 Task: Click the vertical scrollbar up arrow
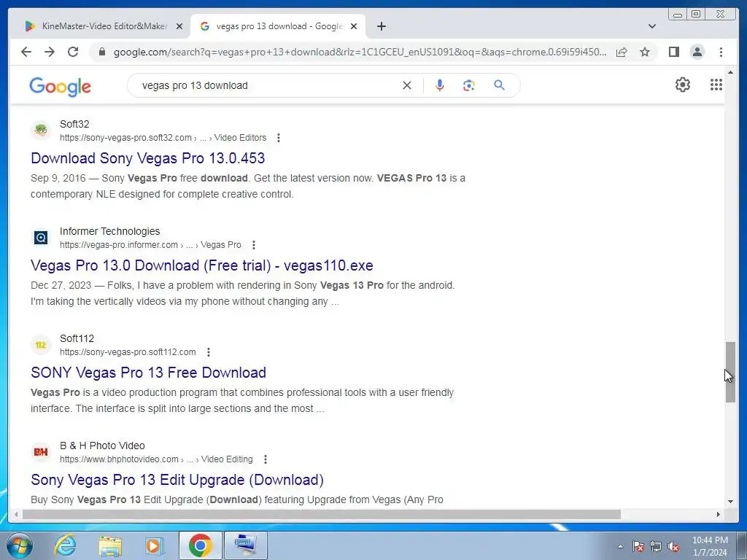[730, 72]
